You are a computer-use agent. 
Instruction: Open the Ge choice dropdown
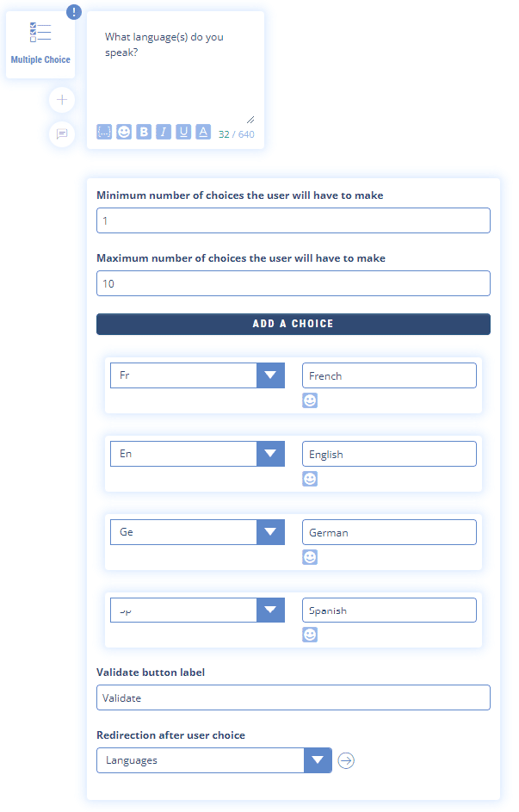pyautogui.click(x=270, y=532)
